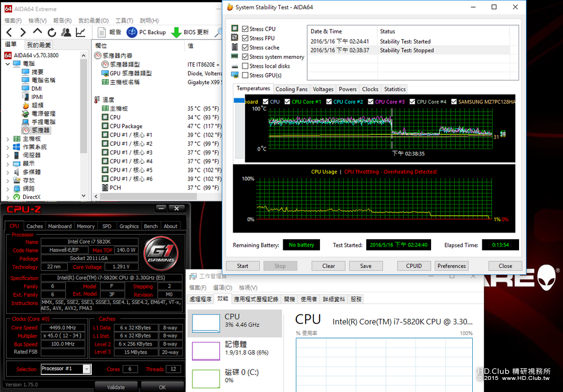The image size is (563, 392).
Task: Click the CPU-Z Validate button
Action: coord(116,388)
